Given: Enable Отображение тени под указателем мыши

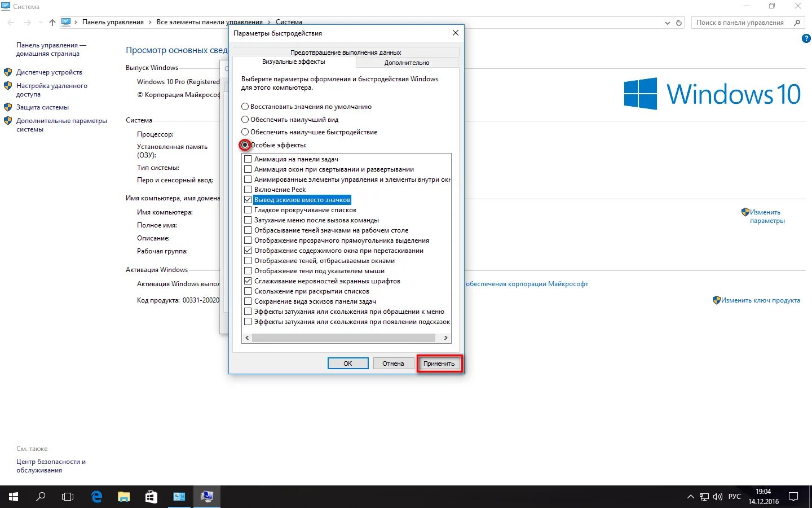Looking at the screenshot, I should 248,271.
